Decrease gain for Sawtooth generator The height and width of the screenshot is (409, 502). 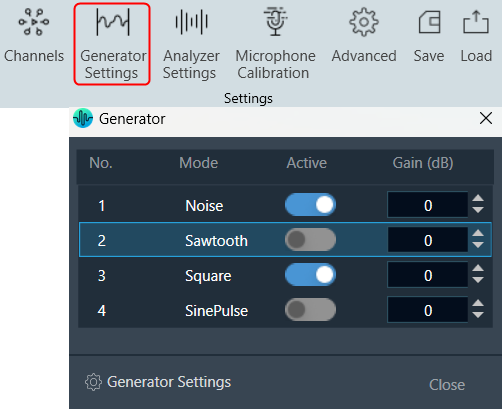coord(478,245)
